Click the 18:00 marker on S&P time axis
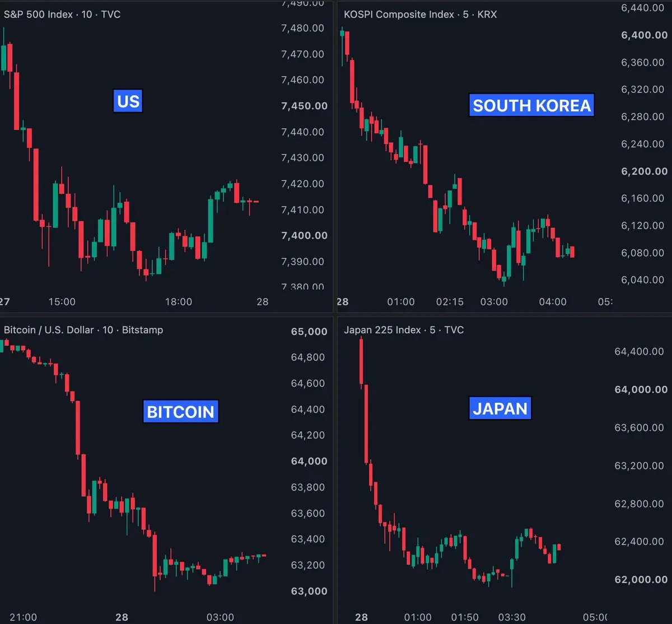This screenshot has height=624, width=672. pyautogui.click(x=178, y=302)
